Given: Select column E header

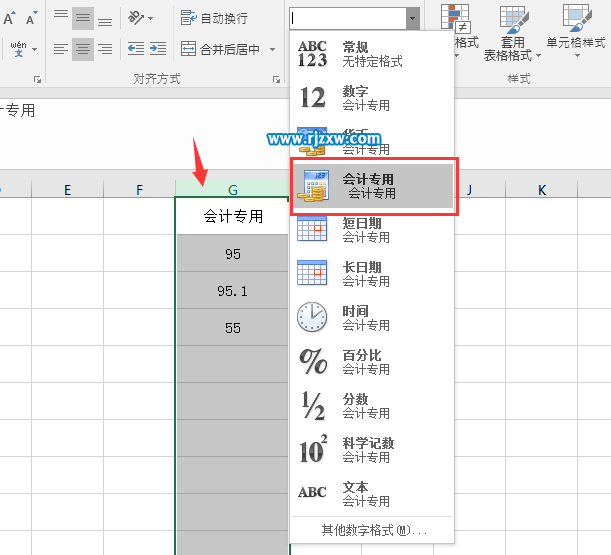Looking at the screenshot, I should click(x=67, y=189).
